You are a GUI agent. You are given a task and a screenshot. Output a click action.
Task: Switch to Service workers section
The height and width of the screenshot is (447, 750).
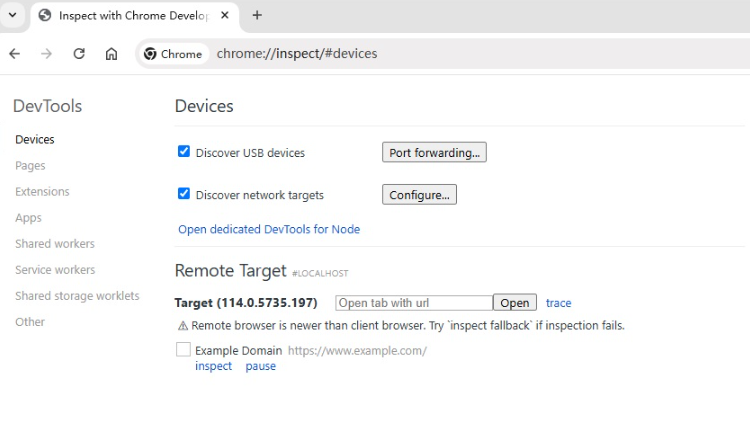coord(55,270)
